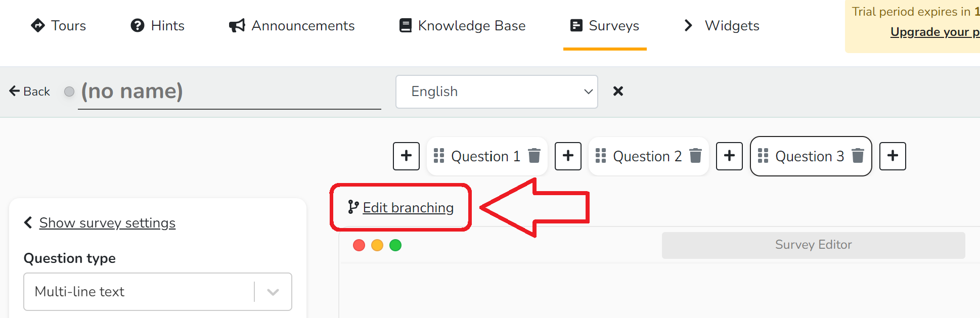Click the green dot in preview window

[x=395, y=245]
